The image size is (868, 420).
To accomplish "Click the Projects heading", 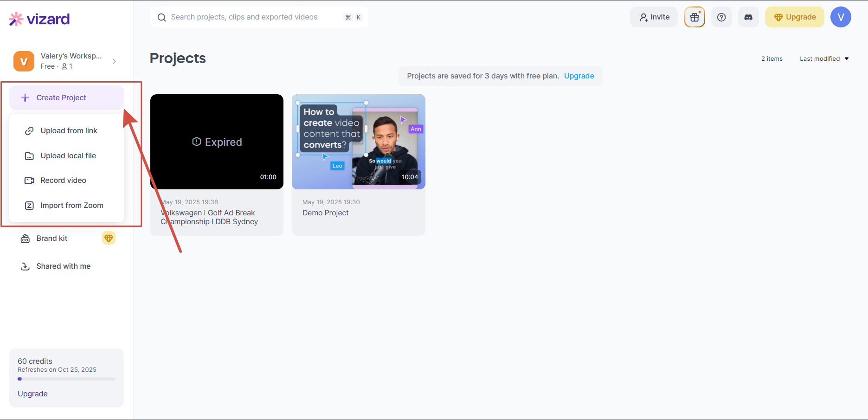I will click(x=178, y=58).
